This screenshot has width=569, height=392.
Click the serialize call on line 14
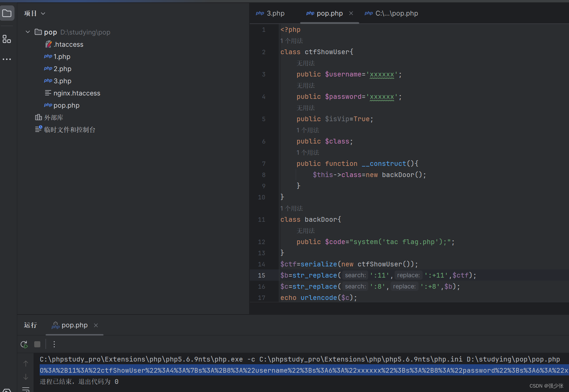319,264
